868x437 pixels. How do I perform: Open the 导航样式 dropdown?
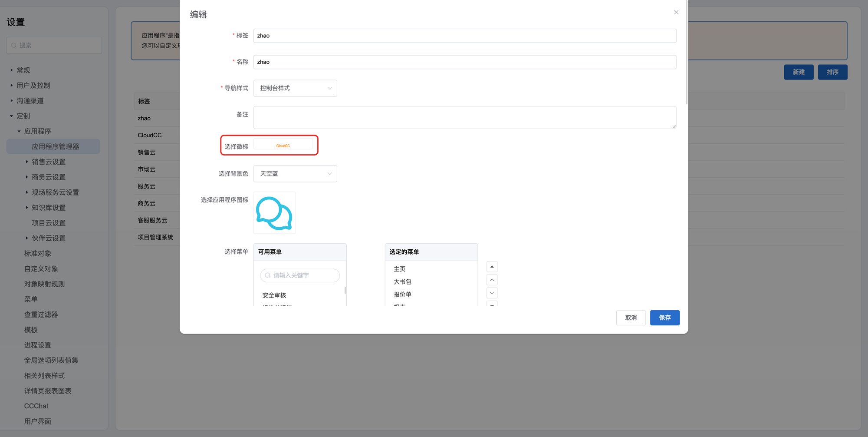pyautogui.click(x=295, y=88)
